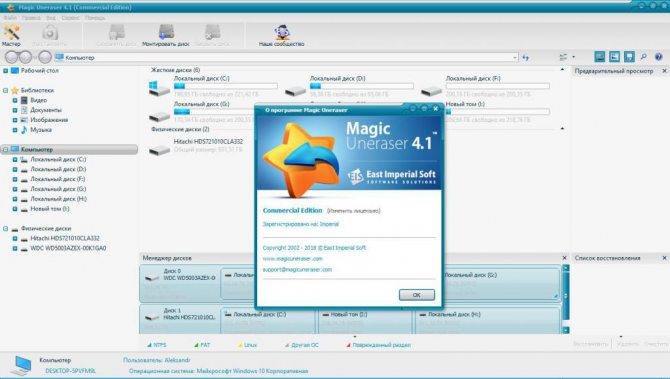This screenshot has width=670, height=379.
Task: Open the Наше сообщество community icon
Action: [282, 35]
